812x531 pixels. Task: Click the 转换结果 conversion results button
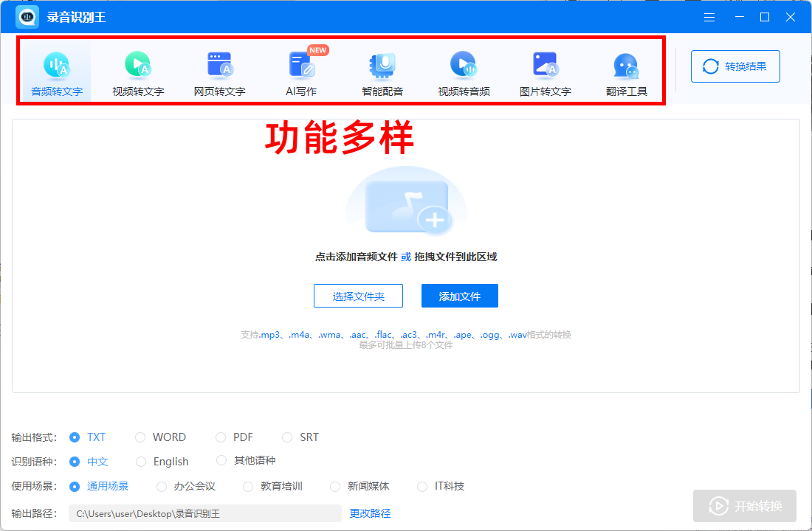(x=735, y=66)
